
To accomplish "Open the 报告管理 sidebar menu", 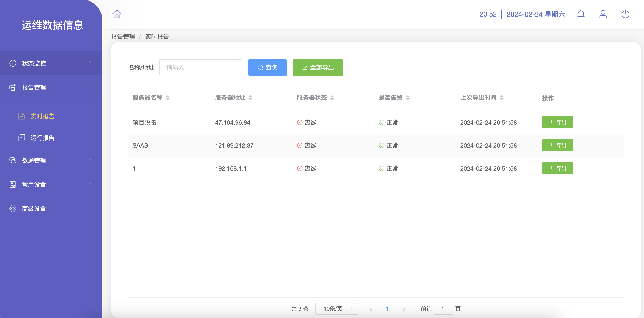I will point(51,87).
